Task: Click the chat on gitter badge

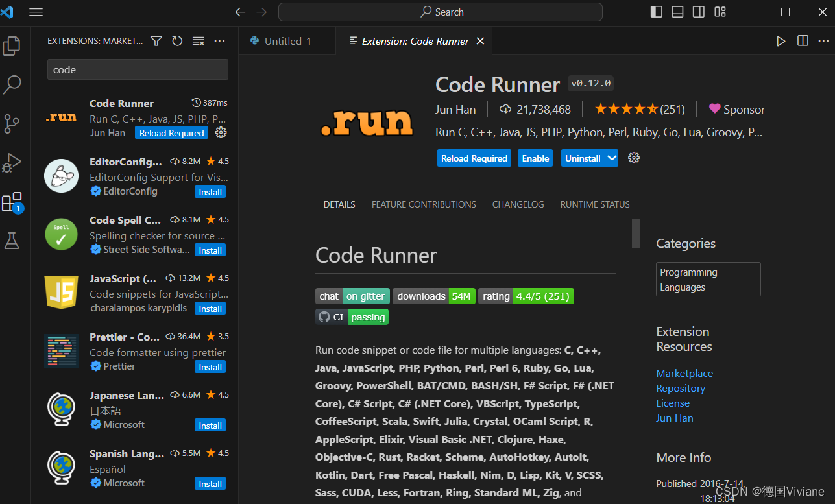Action: pos(352,296)
